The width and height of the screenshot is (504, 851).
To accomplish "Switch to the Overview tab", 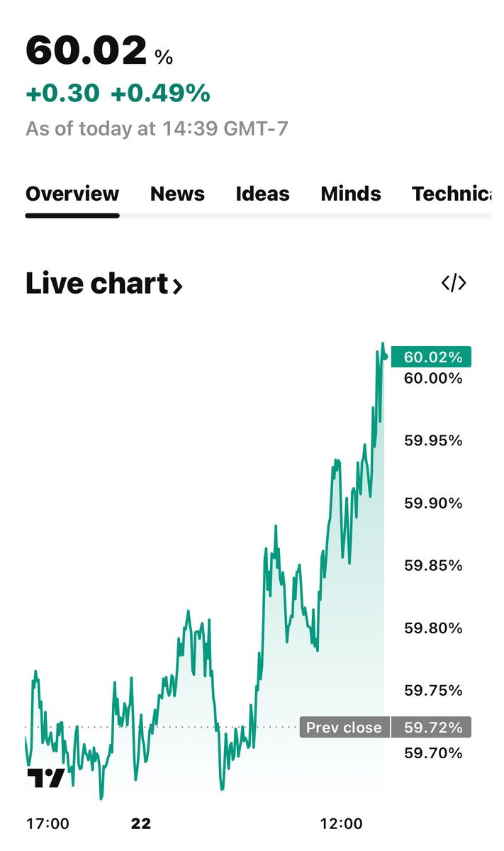I will coord(72,194).
